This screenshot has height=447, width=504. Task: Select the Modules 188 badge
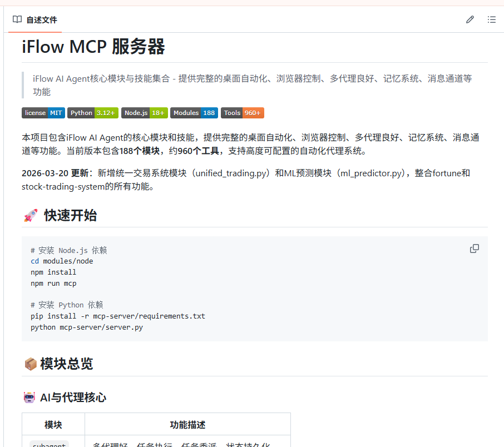tap(194, 113)
